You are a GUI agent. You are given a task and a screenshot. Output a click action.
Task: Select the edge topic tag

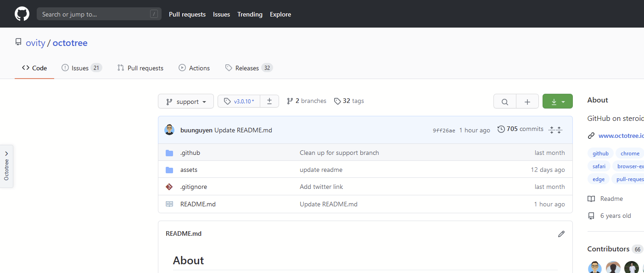[599, 179]
